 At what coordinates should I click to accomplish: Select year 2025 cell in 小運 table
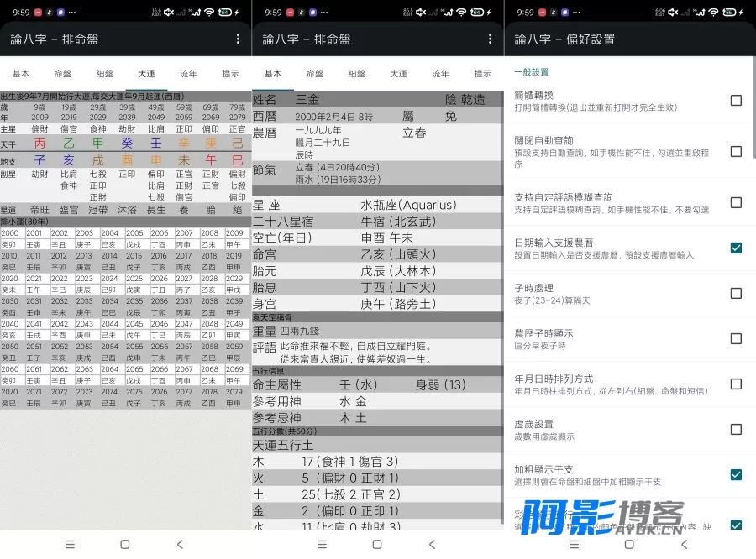(134, 279)
